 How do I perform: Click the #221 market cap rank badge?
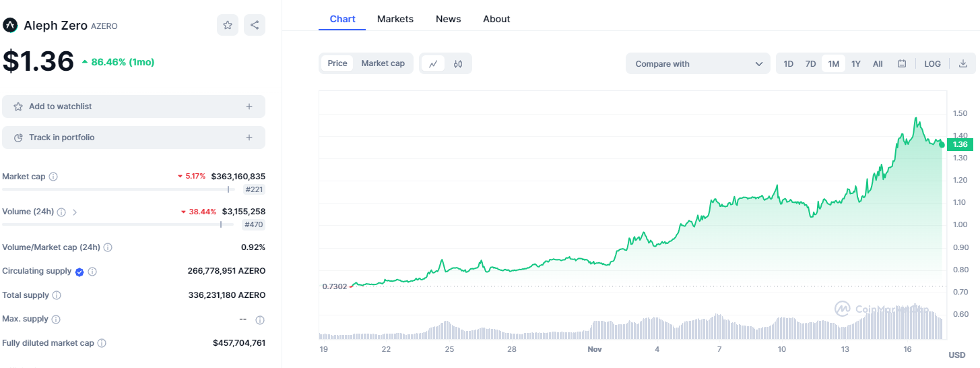[254, 189]
